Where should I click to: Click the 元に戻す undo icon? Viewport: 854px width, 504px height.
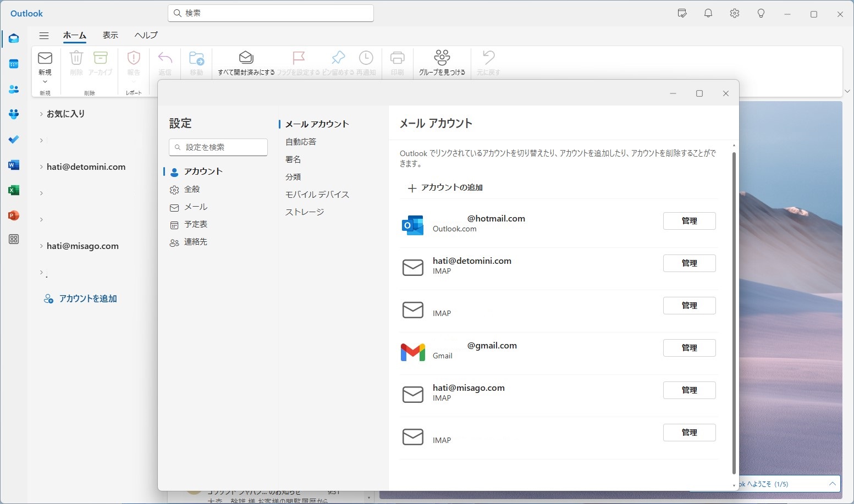pos(488,58)
